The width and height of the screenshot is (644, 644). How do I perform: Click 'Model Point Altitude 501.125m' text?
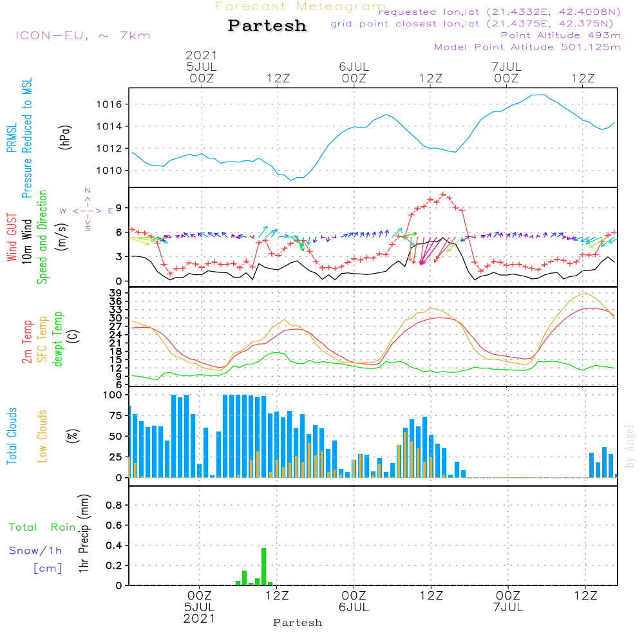(527, 47)
